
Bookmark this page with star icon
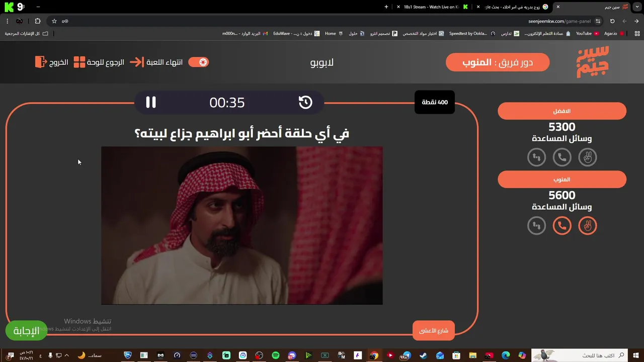54,21
